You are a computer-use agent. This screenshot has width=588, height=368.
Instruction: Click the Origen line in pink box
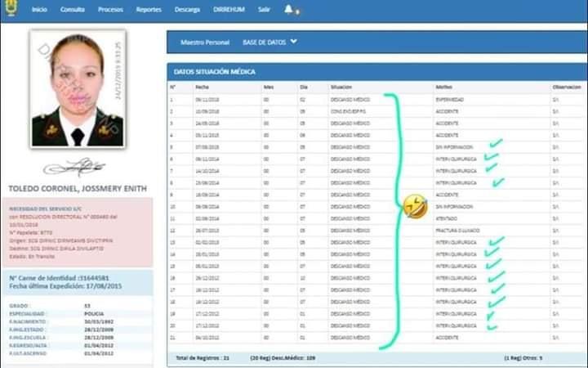pyautogui.click(x=60, y=240)
